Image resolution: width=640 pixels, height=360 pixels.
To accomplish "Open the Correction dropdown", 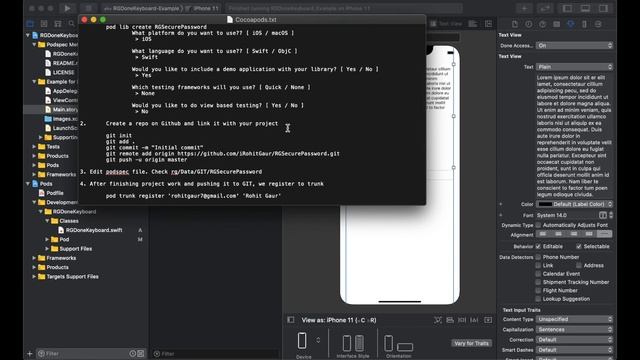I will pos(575,340).
